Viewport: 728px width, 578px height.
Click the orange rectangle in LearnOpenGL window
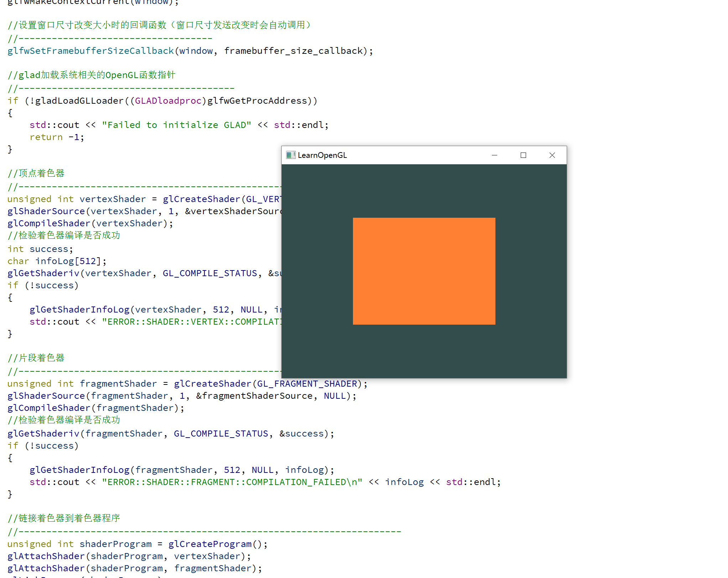pos(424,271)
